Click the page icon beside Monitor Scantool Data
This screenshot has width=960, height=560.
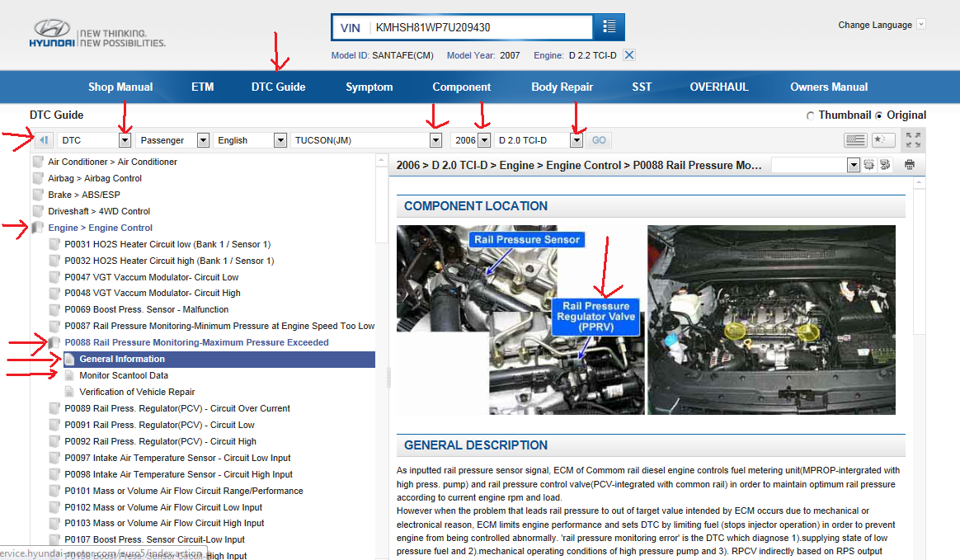pyautogui.click(x=70, y=376)
